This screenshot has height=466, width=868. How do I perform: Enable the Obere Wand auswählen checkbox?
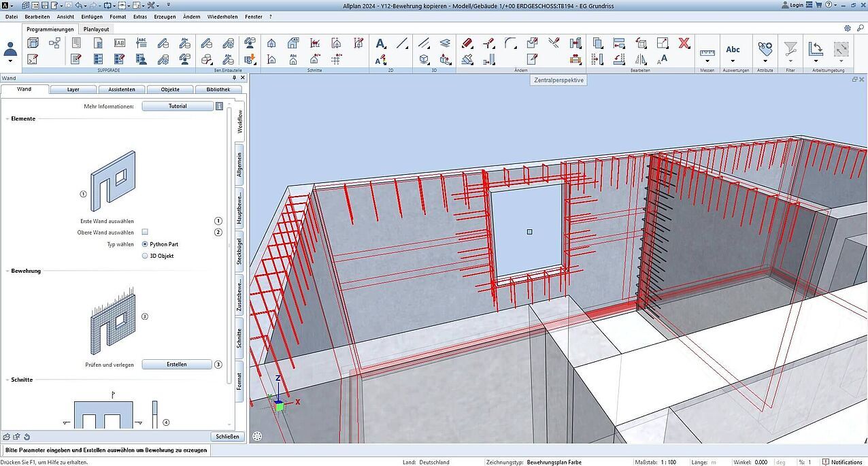(x=145, y=232)
